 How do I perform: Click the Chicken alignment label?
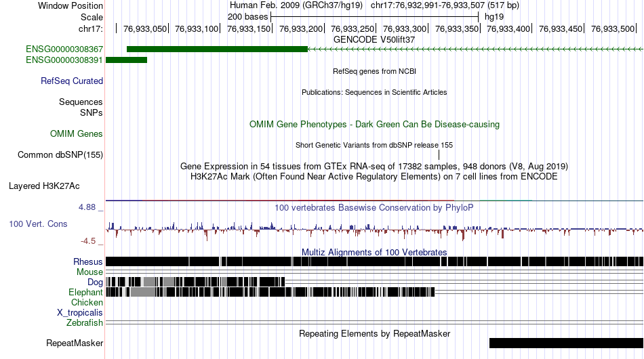[87, 302]
